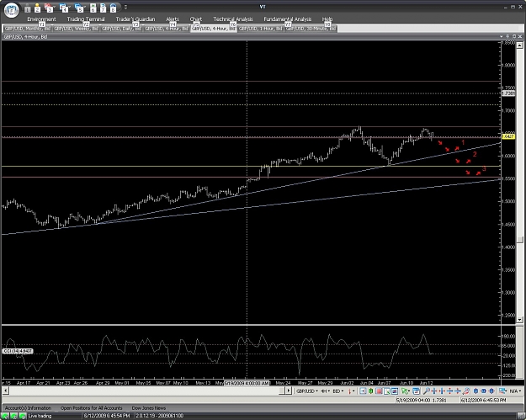Viewport: 526px width, 420px height.
Task: Click quick access icon labeled 2
Action: tap(38, 8)
